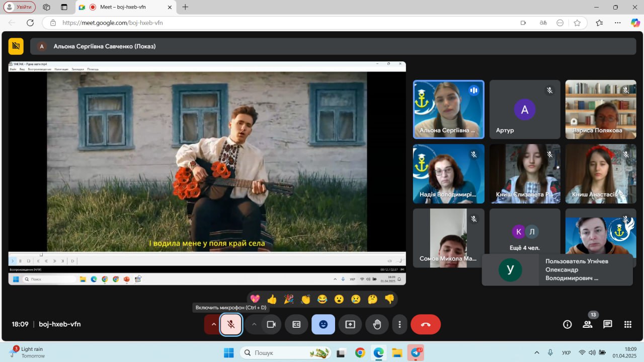Open Telegram from taskbar
Screen dimensions: 644x362
coord(416,353)
